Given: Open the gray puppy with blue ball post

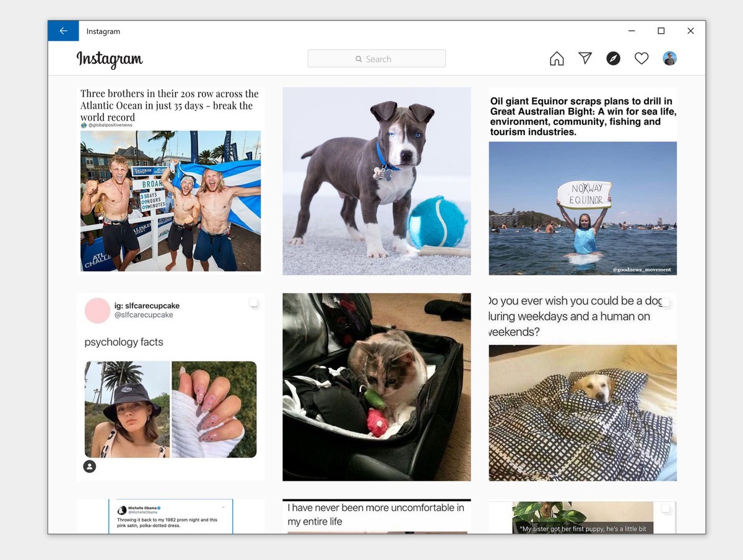Looking at the screenshot, I should pos(376,181).
